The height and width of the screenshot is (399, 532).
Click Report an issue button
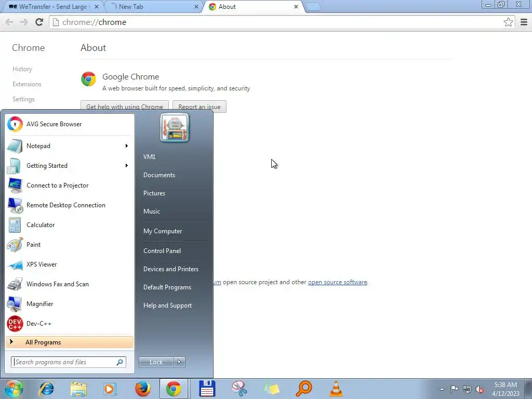(x=199, y=107)
